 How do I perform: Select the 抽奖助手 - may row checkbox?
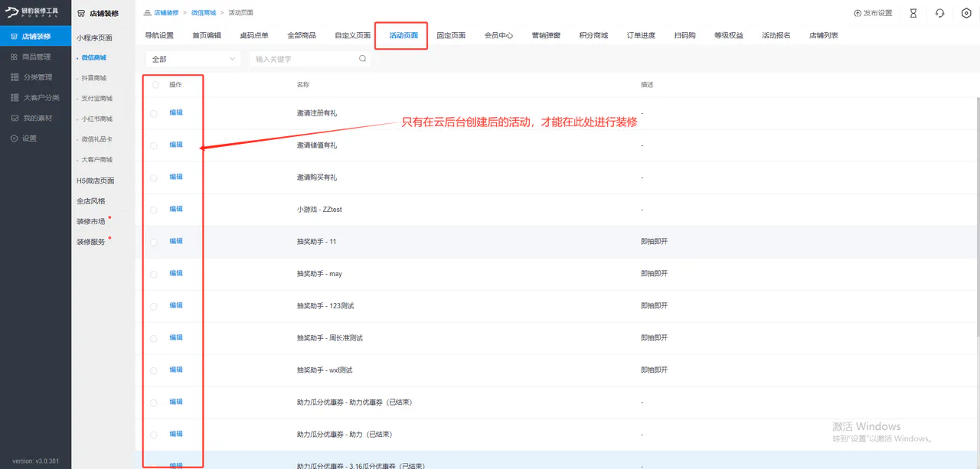click(x=154, y=274)
